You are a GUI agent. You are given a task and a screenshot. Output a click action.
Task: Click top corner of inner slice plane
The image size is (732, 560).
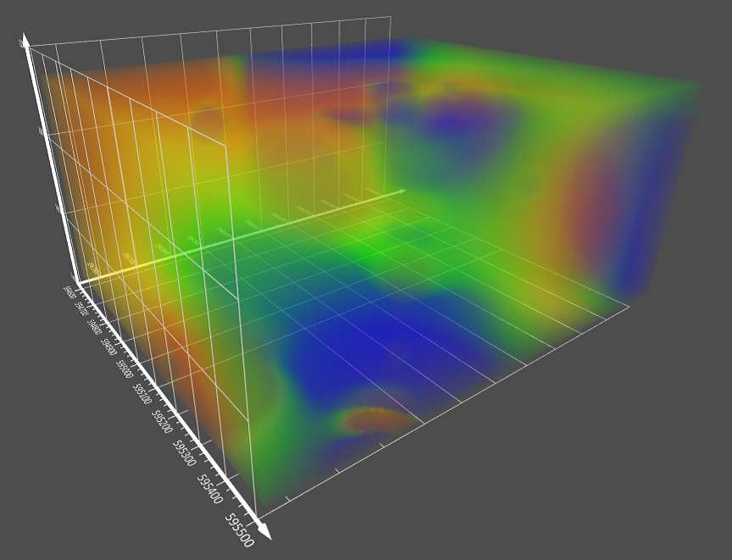tap(226, 147)
